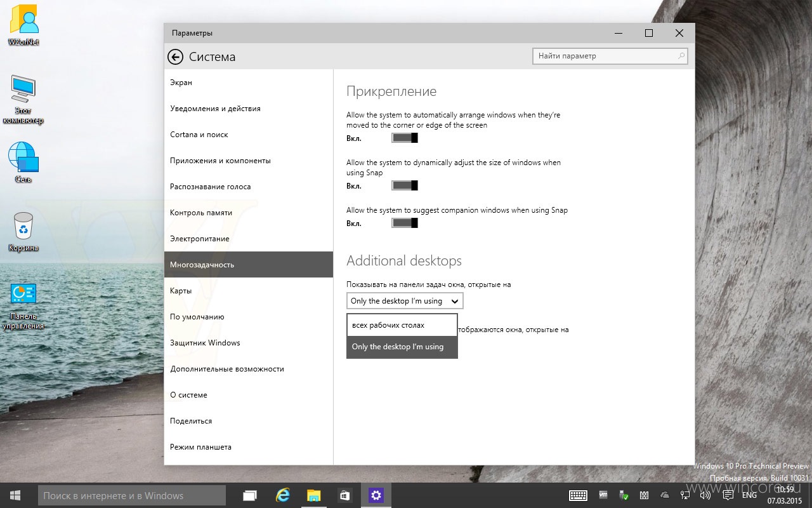Open the Поделиться section
The height and width of the screenshot is (508, 812).
pos(249,421)
